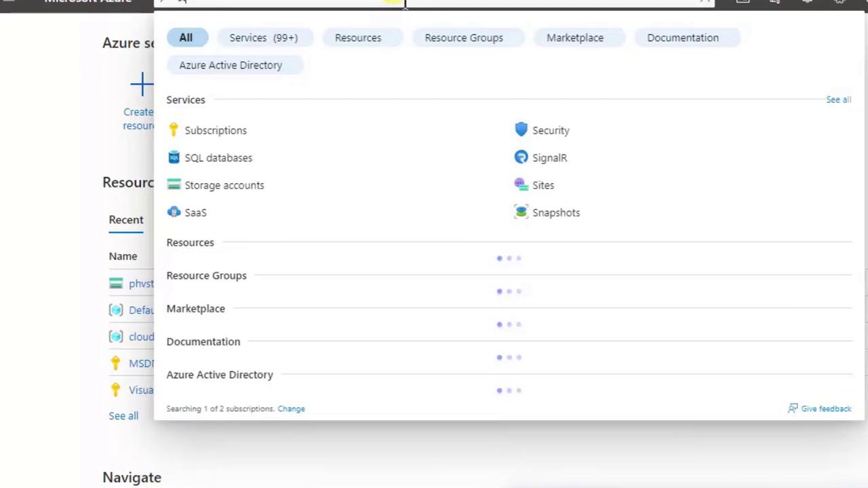This screenshot has height=488, width=868.
Task: Open the SaaS cloud icon
Action: [x=174, y=212]
